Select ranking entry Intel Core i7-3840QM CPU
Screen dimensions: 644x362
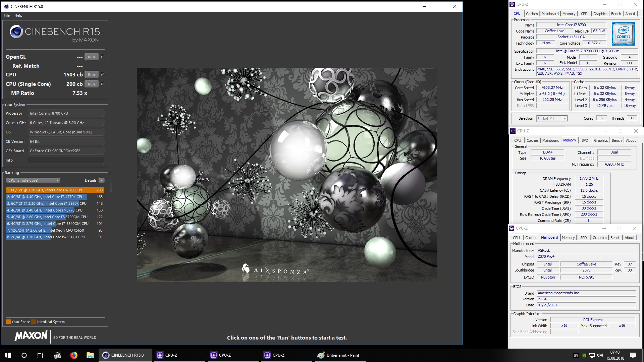click(55, 224)
